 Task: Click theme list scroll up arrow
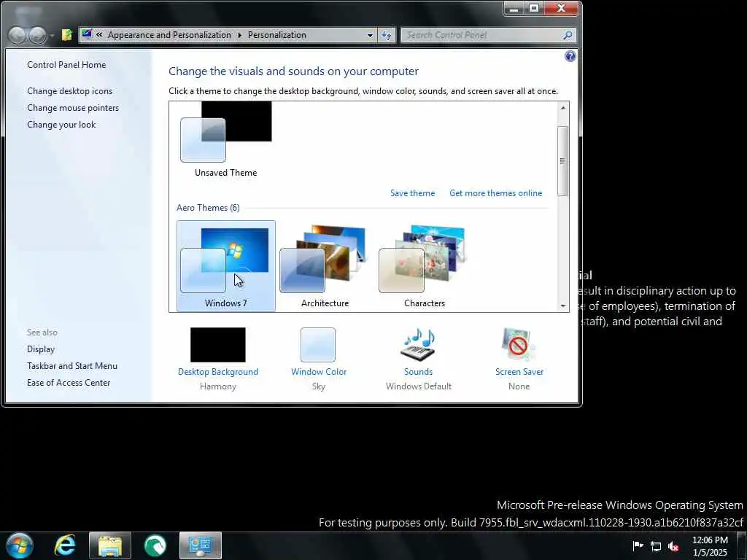click(x=562, y=108)
